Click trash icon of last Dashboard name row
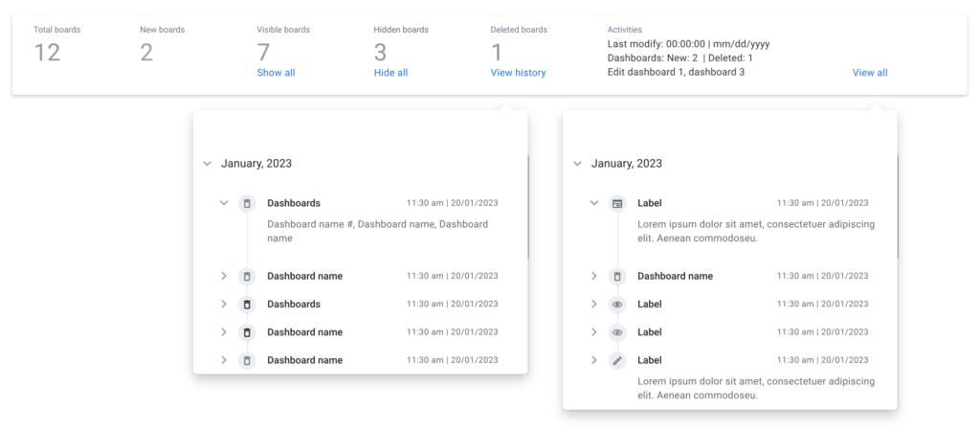The image size is (980, 432). coord(247,360)
